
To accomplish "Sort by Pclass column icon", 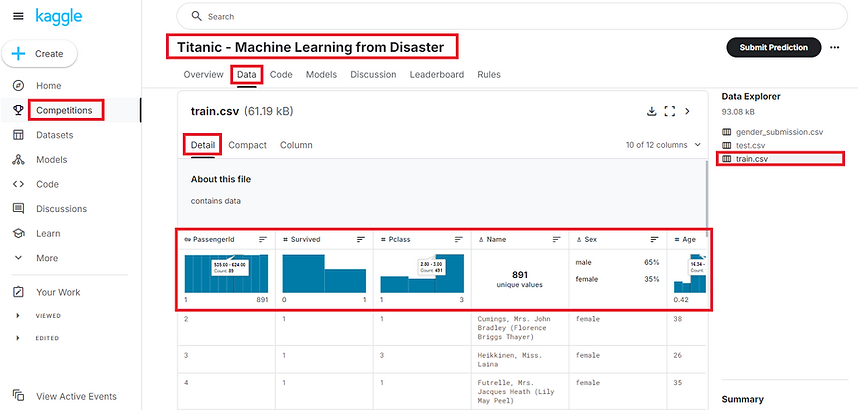I will pyautogui.click(x=459, y=239).
